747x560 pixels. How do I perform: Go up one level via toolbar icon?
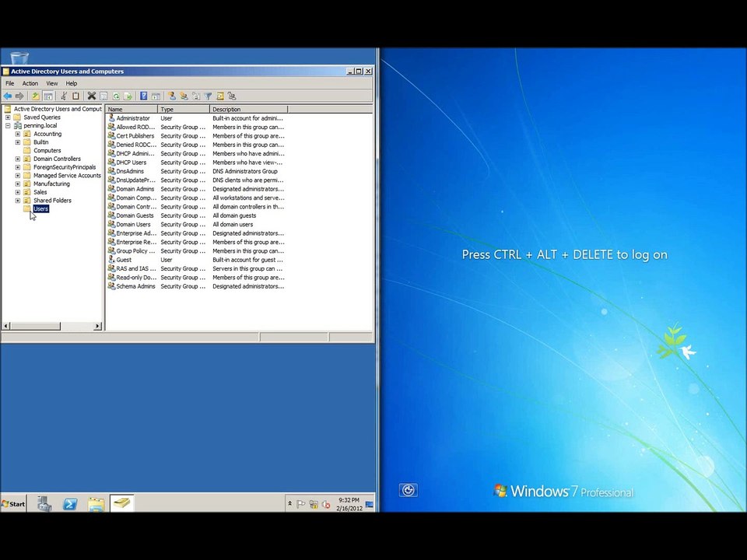tap(35, 96)
